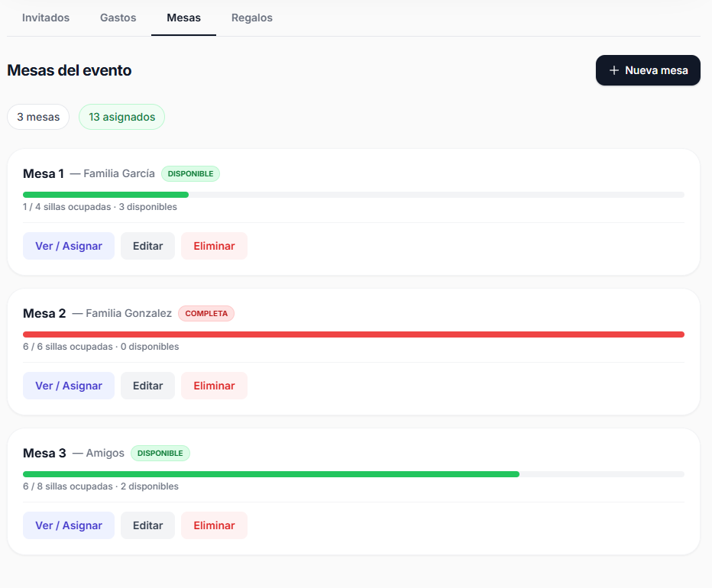Click Eliminar on Mesa 3 Amigos
Screen dimensions: 712x588
[214, 525]
